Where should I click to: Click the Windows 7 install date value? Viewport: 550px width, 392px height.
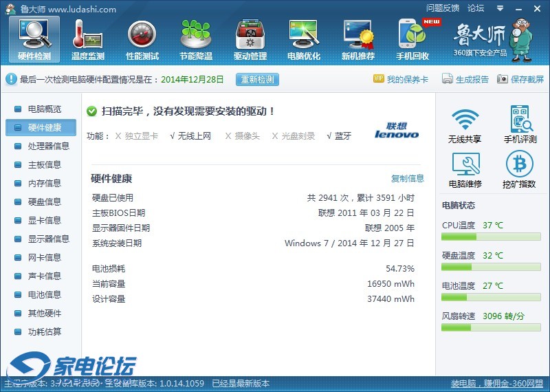click(349, 243)
